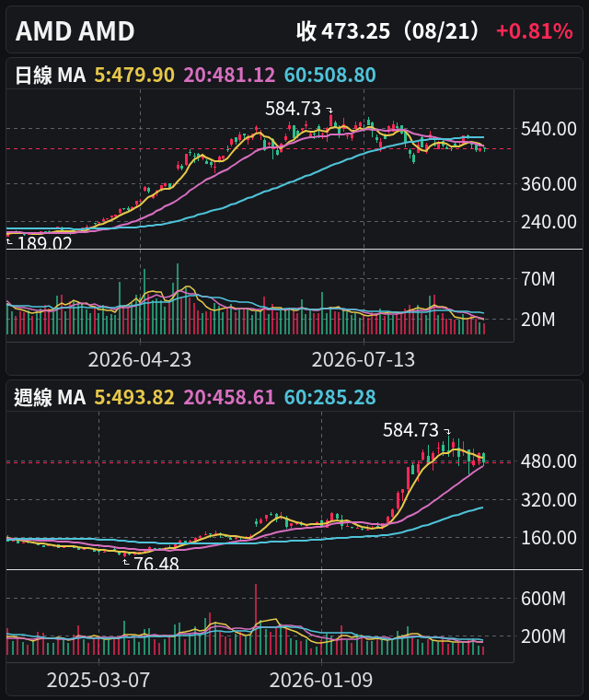
Task: Click the tallest green daily volume bar
Action: pyautogui.click(x=178, y=299)
